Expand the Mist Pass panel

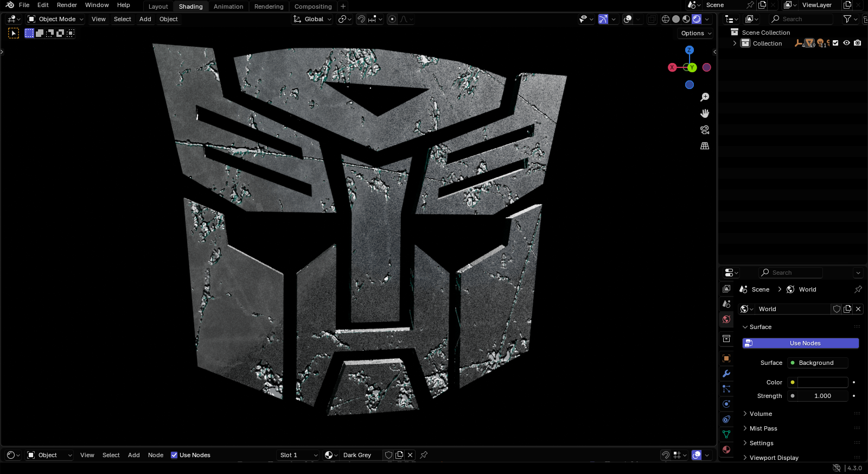coord(745,428)
